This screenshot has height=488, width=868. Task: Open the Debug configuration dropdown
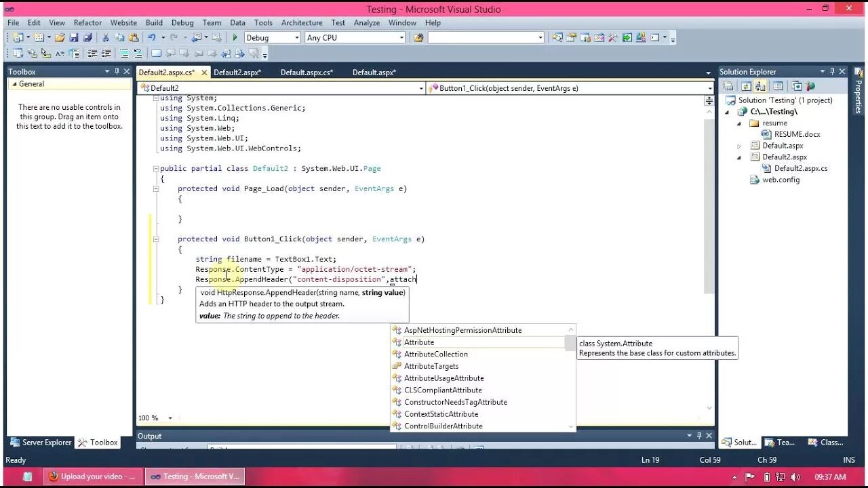[296, 38]
